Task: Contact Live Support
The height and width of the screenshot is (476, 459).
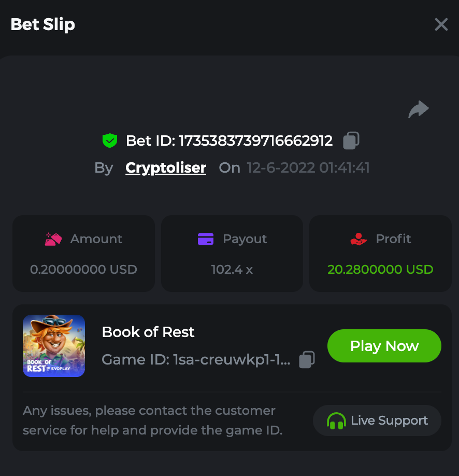Action: point(377,421)
